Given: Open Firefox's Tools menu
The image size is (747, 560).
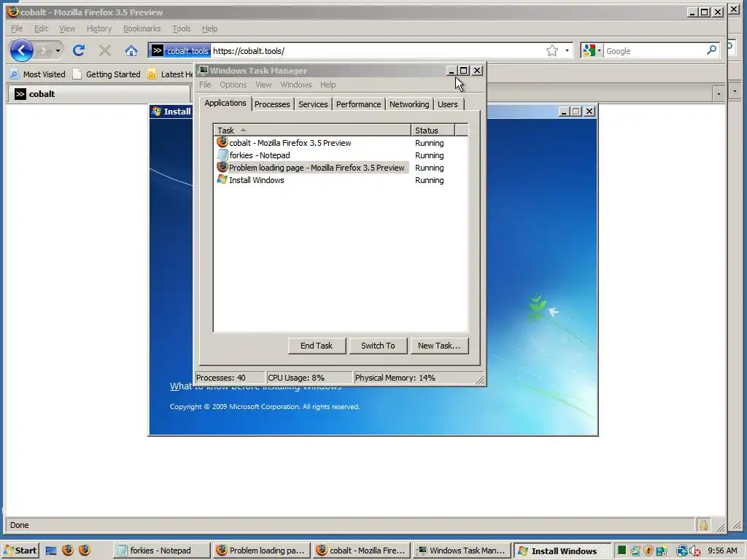Looking at the screenshot, I should tap(181, 28).
